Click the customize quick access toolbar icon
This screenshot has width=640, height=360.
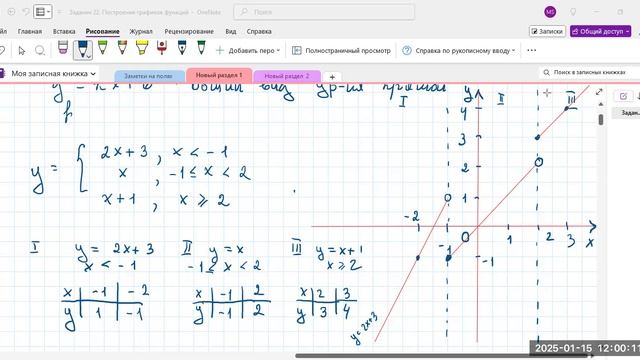60,12
